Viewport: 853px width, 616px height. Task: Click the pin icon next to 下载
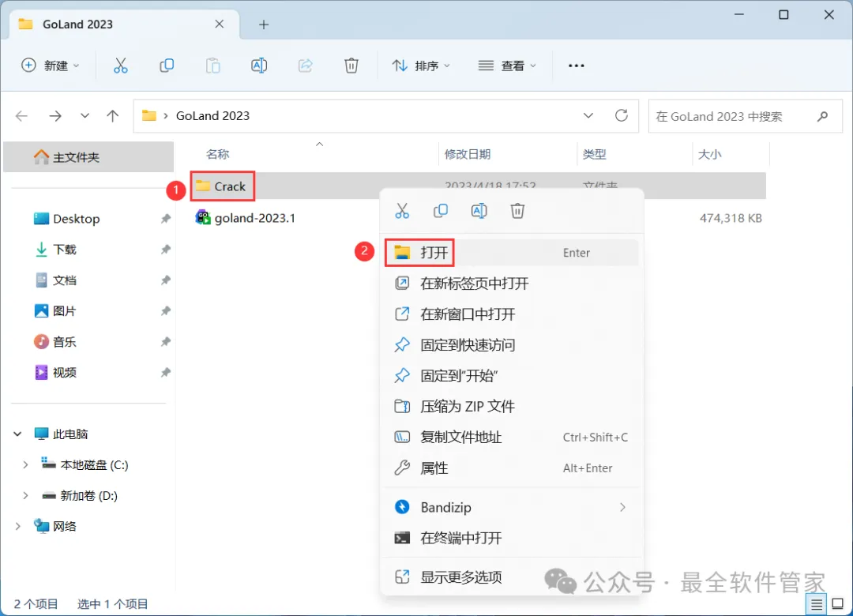pyautogui.click(x=165, y=250)
